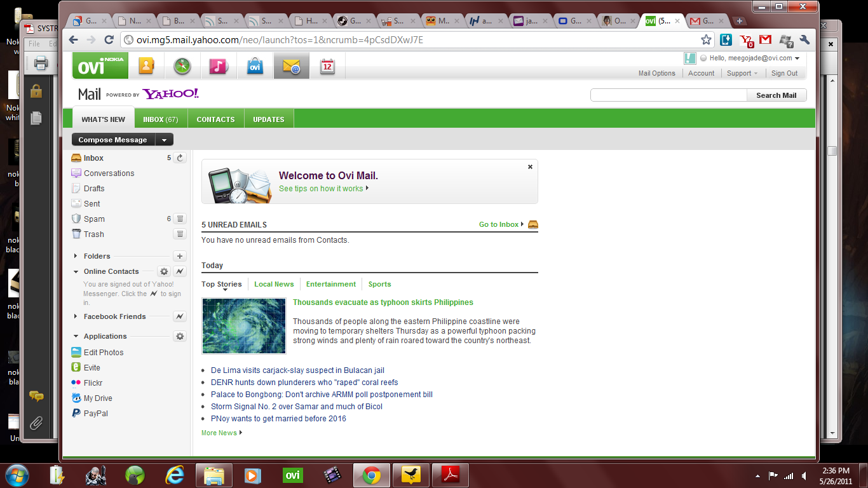Click the comments bubble icon in the PDF window

(36, 396)
